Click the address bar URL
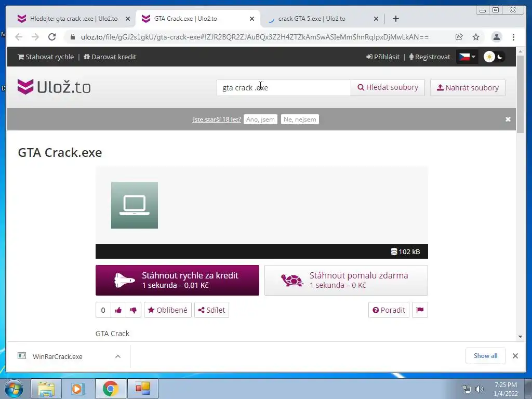This screenshot has width=532, height=399. [x=255, y=37]
